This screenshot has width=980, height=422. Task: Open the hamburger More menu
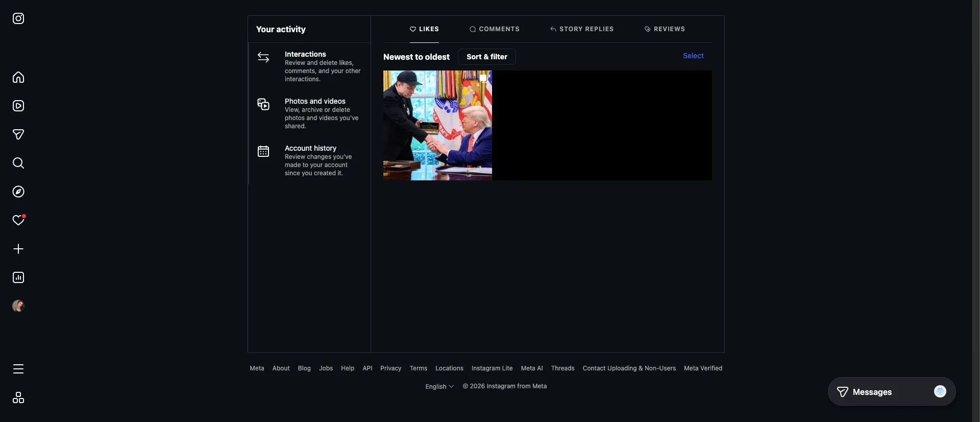tap(18, 369)
